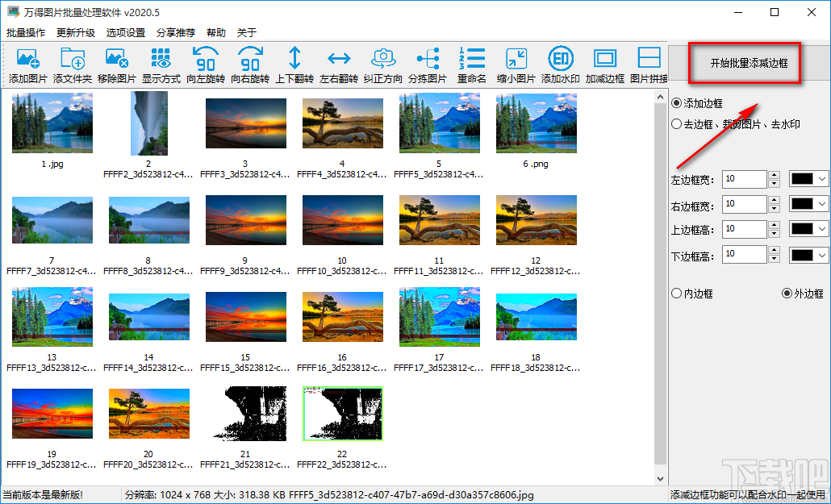Increase 左边框宽 value with up arrow

(x=774, y=176)
